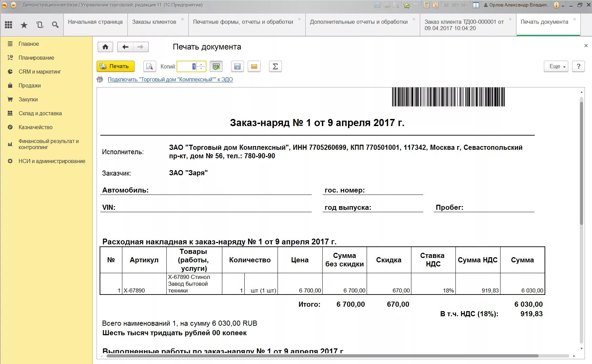Select the customer name ЗАО "Заря"
This screenshot has height=364, width=592.
188,173
